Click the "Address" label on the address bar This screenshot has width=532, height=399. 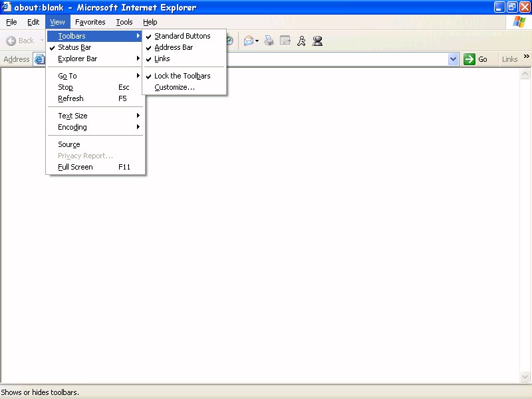[x=17, y=59]
